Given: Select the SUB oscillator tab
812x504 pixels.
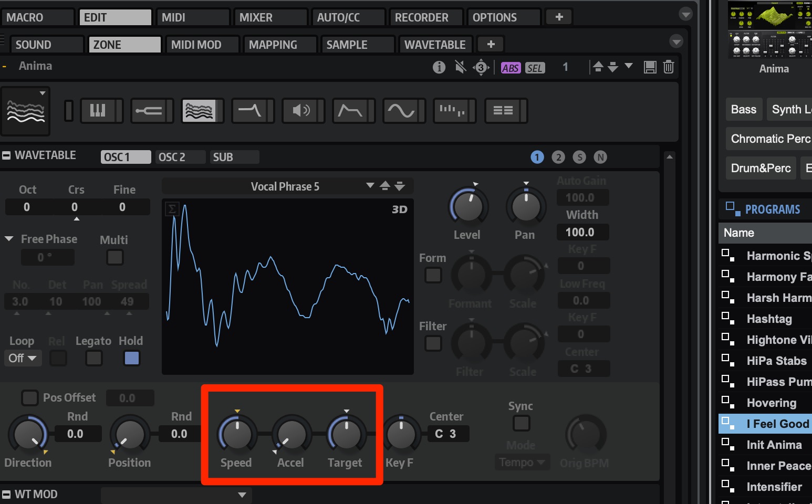Looking at the screenshot, I should (x=234, y=157).
